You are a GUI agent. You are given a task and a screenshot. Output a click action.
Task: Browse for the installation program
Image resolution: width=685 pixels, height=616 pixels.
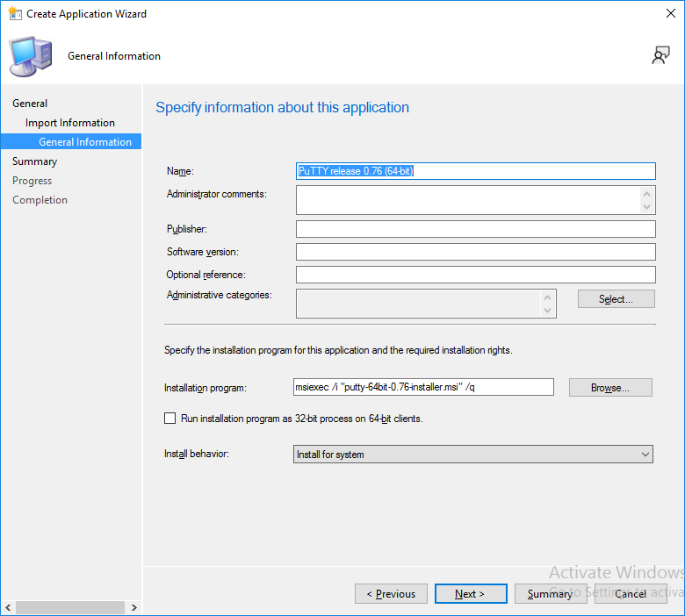point(610,387)
